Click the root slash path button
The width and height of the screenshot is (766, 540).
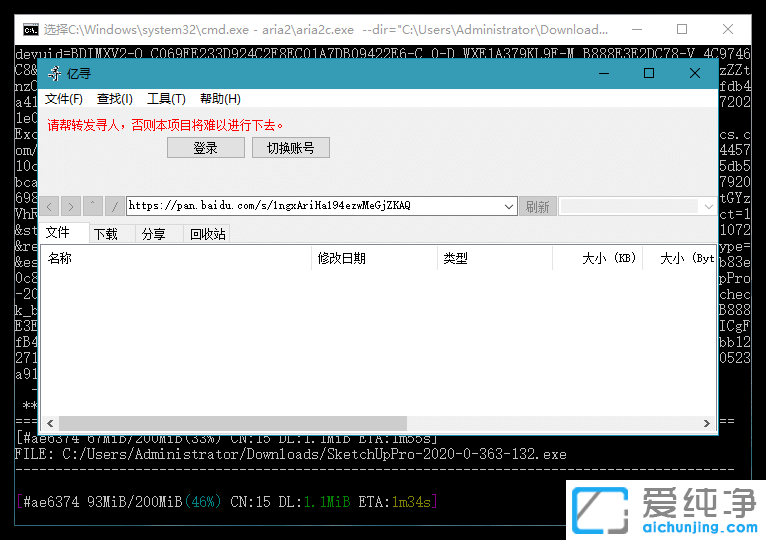(x=114, y=206)
